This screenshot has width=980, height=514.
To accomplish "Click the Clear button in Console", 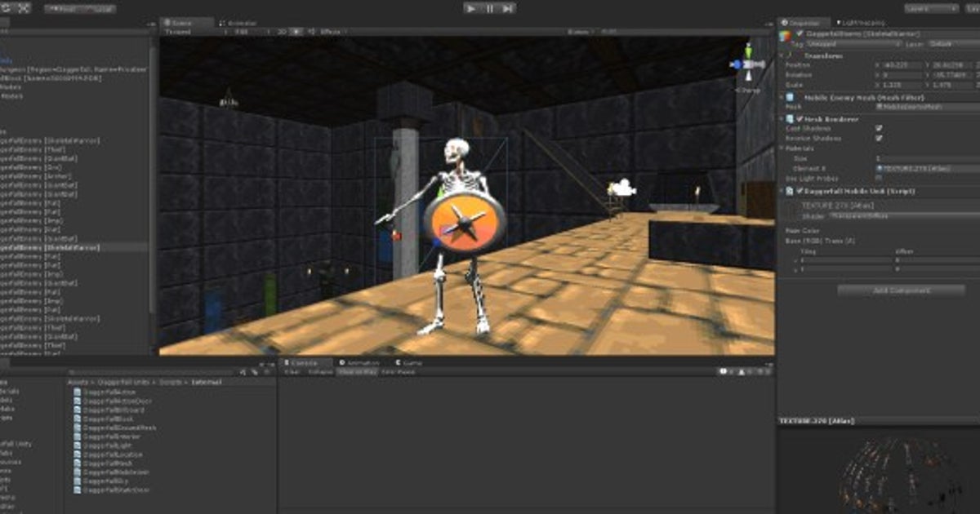I will pos(292,371).
